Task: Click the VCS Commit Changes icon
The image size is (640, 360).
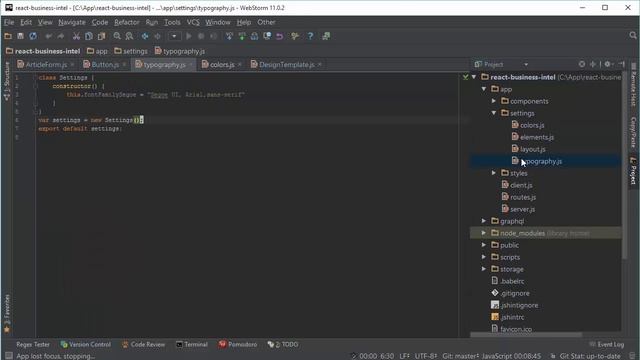Action: (x=242, y=36)
